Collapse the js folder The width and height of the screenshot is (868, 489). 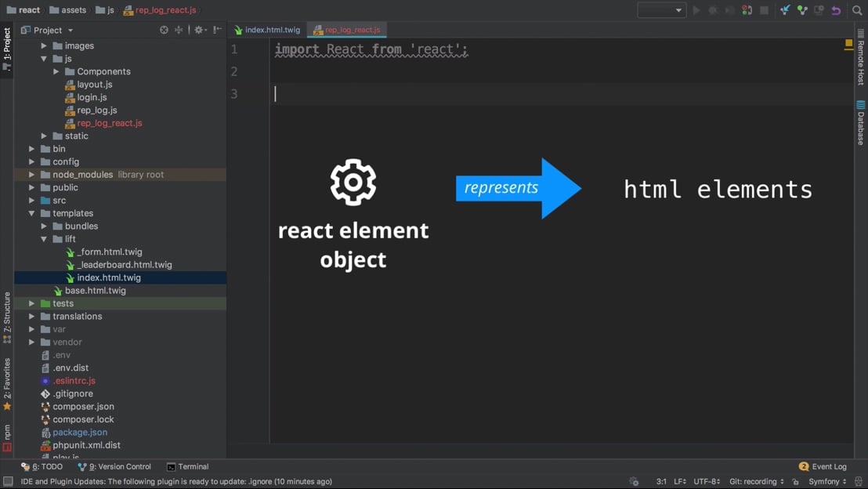(44, 58)
